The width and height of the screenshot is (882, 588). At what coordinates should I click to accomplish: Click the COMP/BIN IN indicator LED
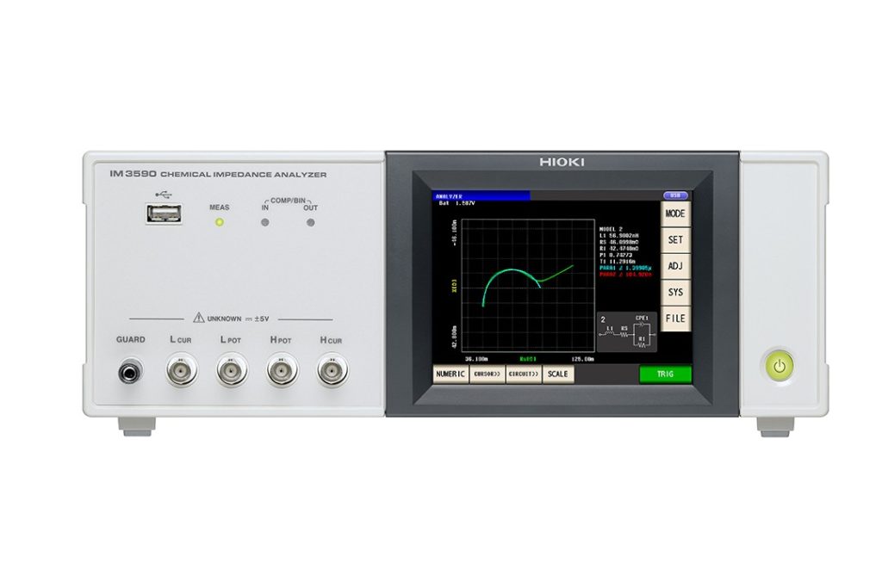265,222
